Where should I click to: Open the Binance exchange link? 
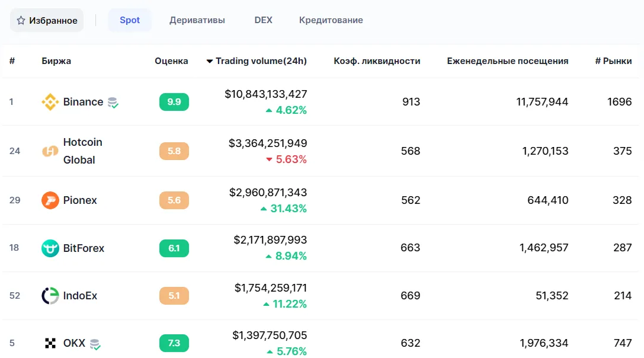[x=83, y=102]
